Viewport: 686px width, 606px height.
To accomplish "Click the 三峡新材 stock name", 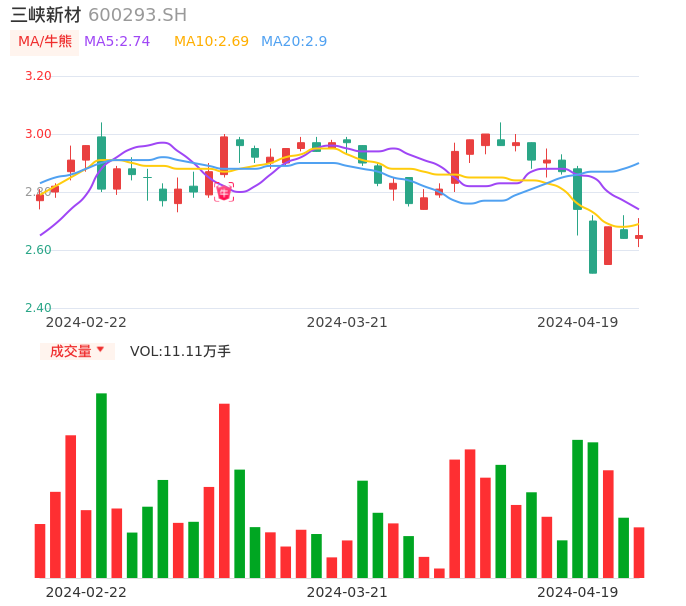I will (46, 15).
